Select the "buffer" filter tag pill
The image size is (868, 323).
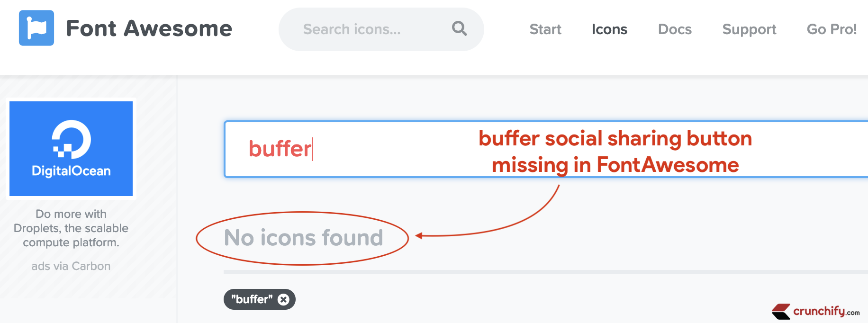[x=252, y=299]
